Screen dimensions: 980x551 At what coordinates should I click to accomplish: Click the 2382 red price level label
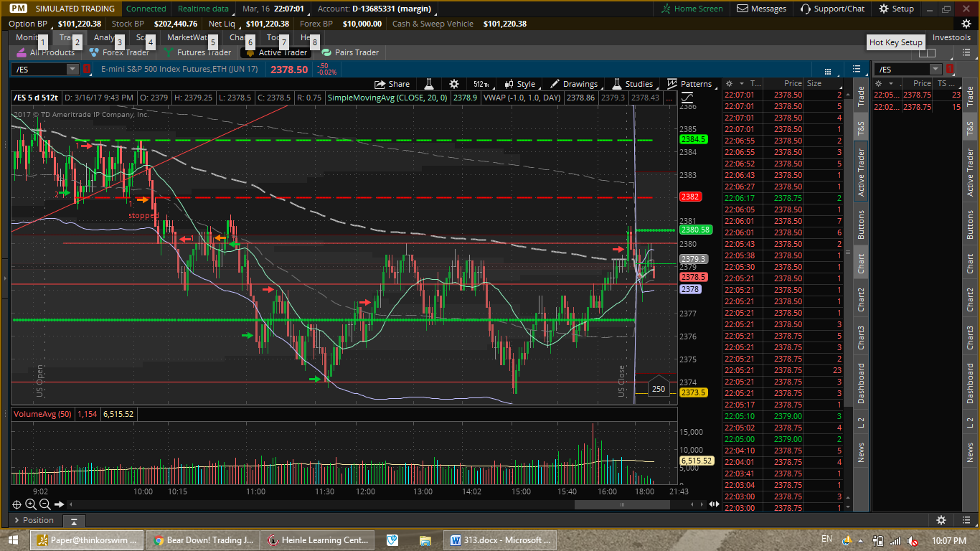pos(690,197)
